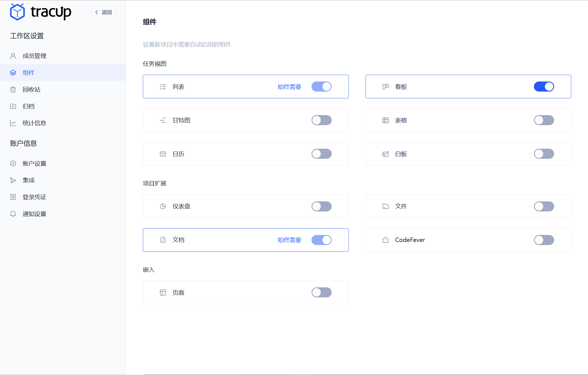Enable the CodeFever extension toggle
Image resolution: width=588 pixels, height=375 pixels.
pyautogui.click(x=544, y=240)
